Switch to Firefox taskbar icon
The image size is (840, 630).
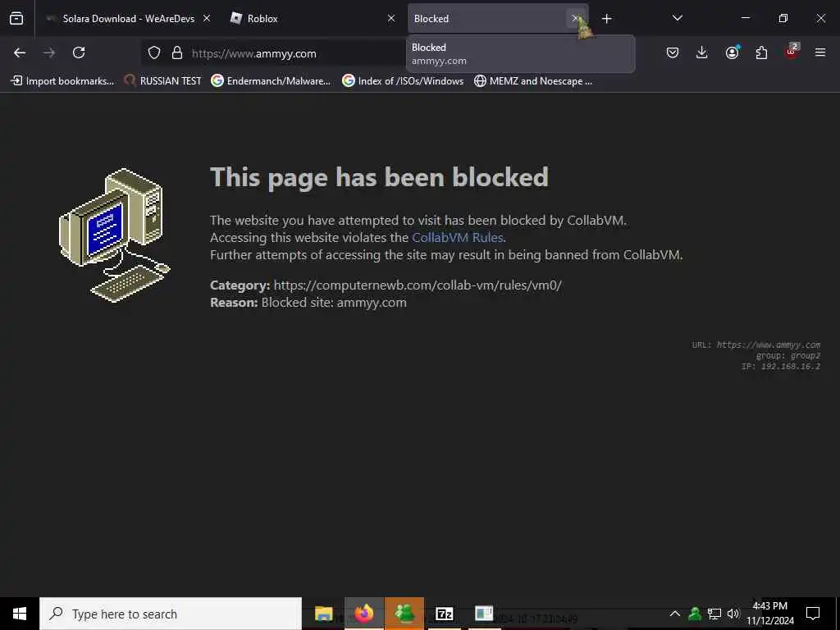[363, 614]
